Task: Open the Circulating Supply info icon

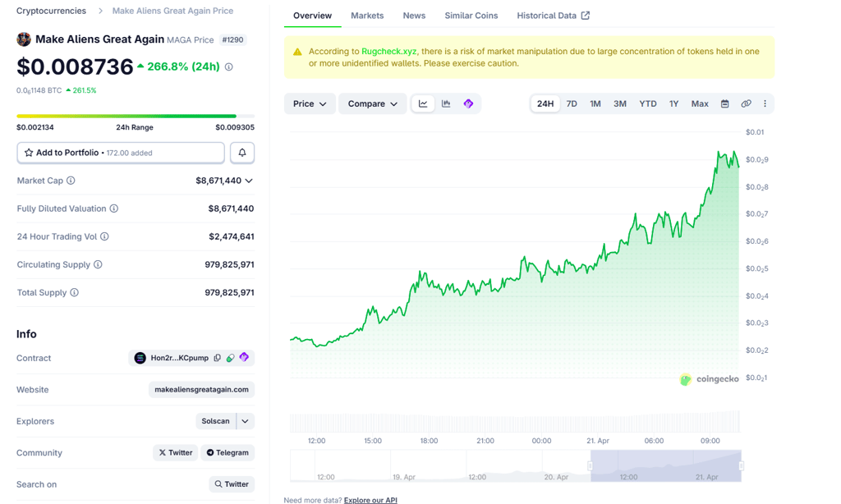Action: [x=98, y=264]
